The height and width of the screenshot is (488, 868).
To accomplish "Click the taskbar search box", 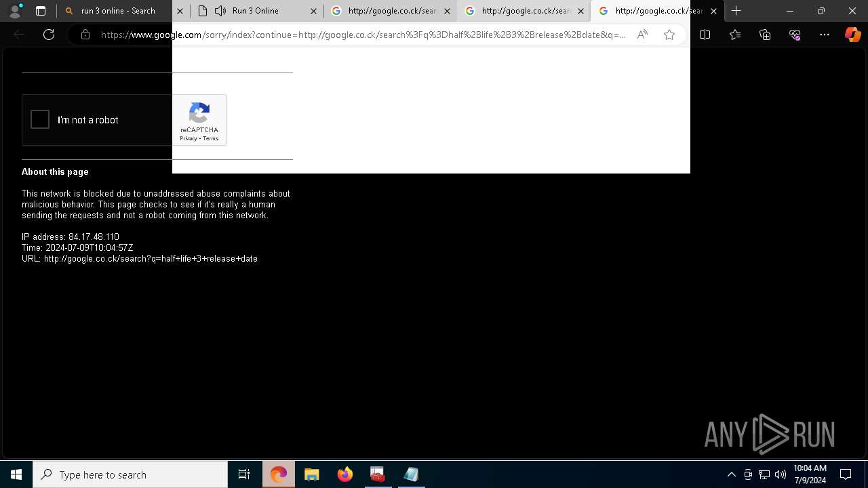I will (130, 474).
